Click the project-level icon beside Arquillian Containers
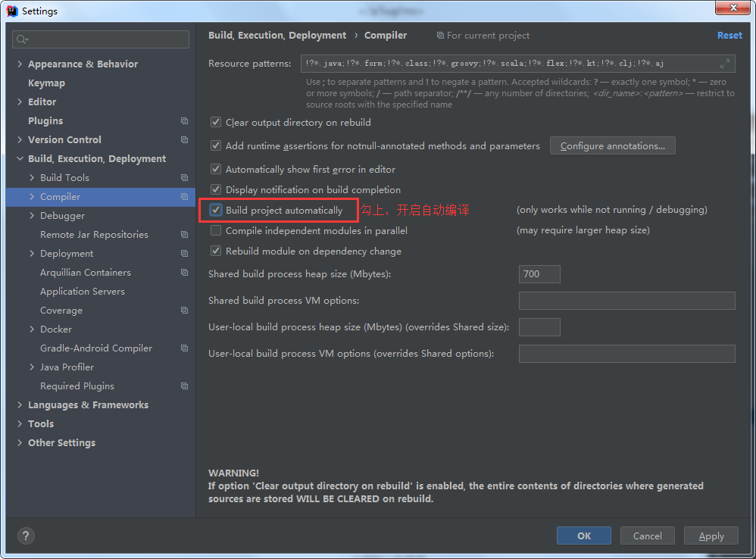The width and height of the screenshot is (756, 559). 184,272
